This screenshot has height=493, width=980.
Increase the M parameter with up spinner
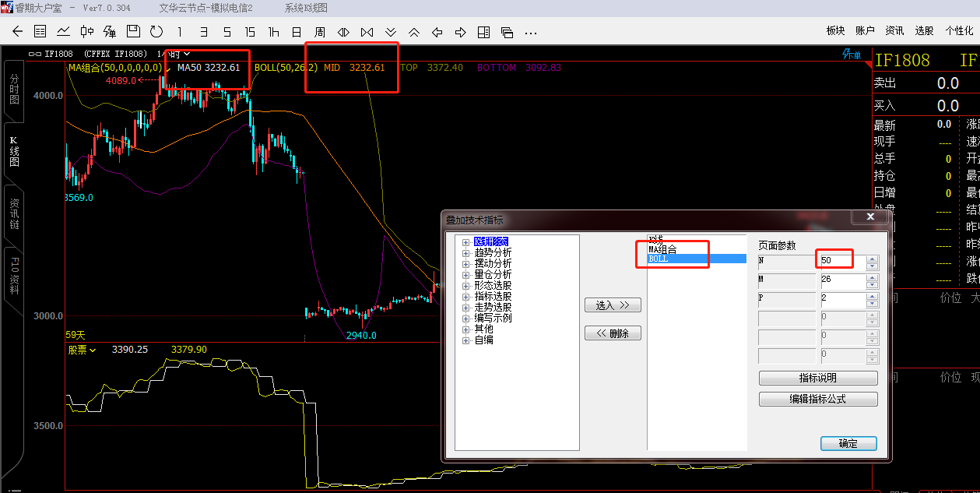pos(873,276)
